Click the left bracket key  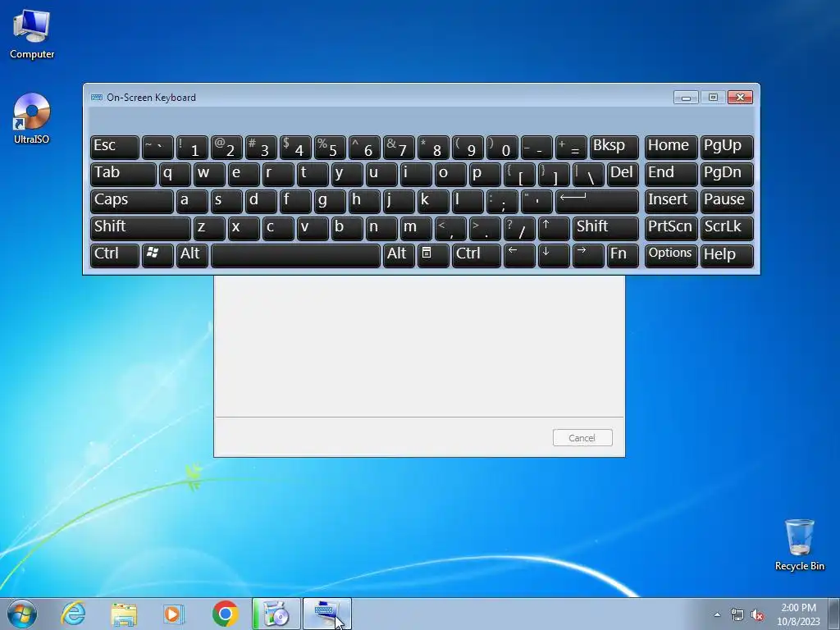(x=519, y=175)
